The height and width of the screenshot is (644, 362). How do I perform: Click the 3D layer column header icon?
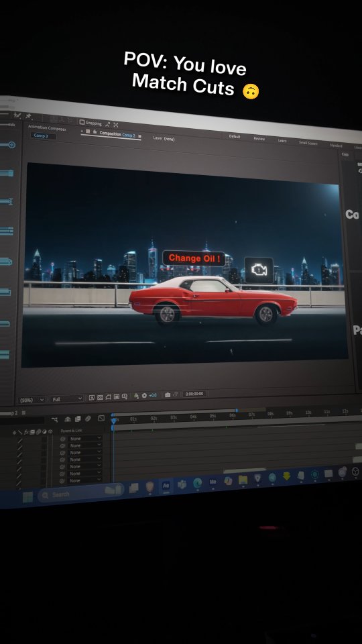click(50, 431)
